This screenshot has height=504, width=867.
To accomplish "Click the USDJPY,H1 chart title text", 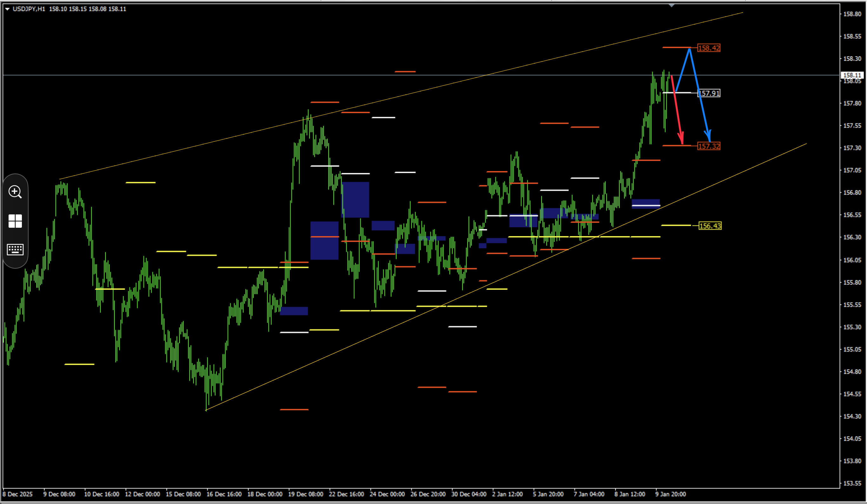I will point(29,9).
